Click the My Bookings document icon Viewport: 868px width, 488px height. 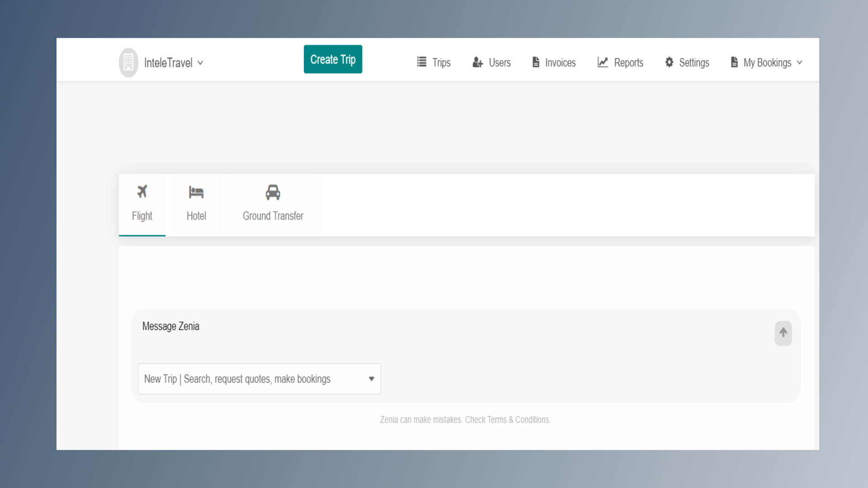[734, 62]
